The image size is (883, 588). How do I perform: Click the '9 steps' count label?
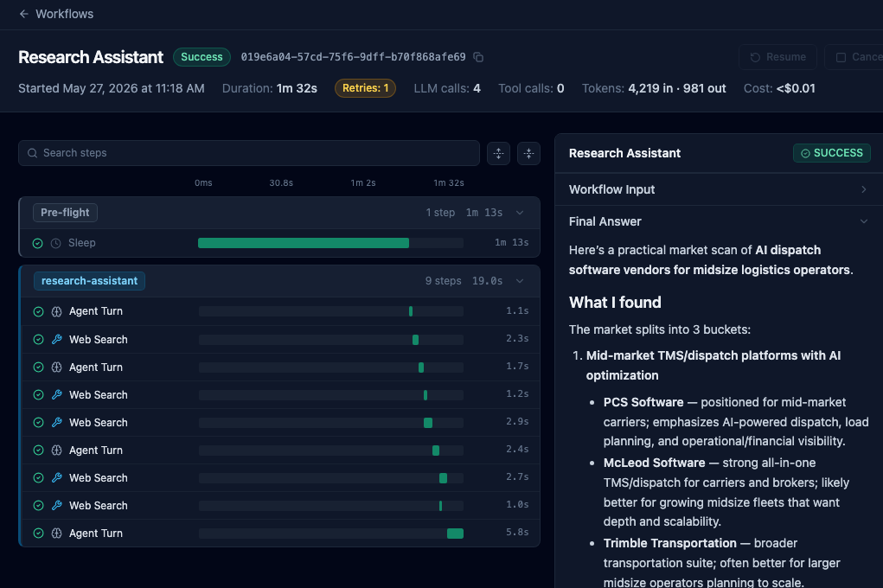[x=443, y=281]
